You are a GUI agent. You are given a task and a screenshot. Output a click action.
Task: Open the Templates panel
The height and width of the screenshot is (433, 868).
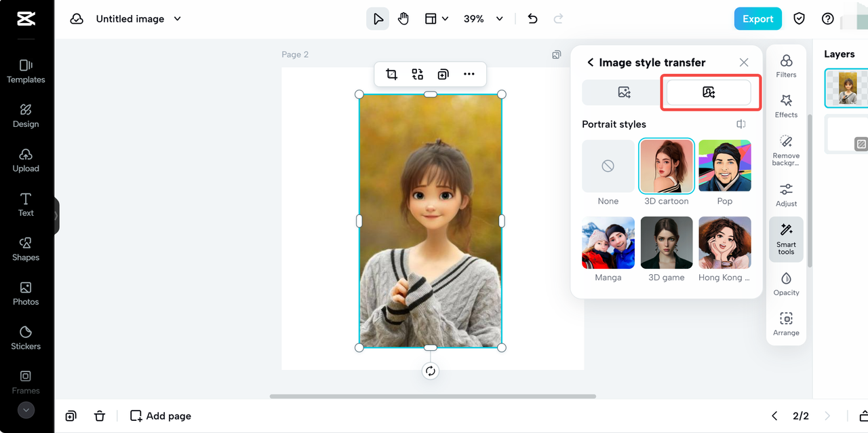click(x=26, y=71)
